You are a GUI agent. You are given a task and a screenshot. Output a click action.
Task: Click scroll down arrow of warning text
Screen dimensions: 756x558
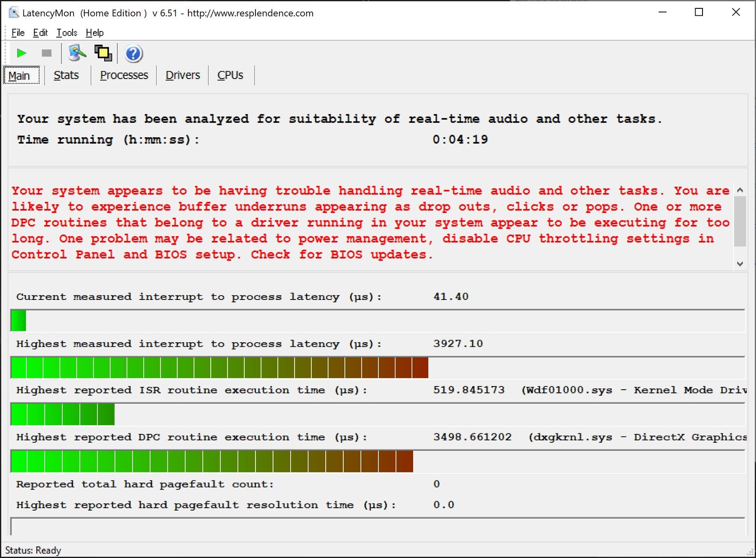pos(740,264)
